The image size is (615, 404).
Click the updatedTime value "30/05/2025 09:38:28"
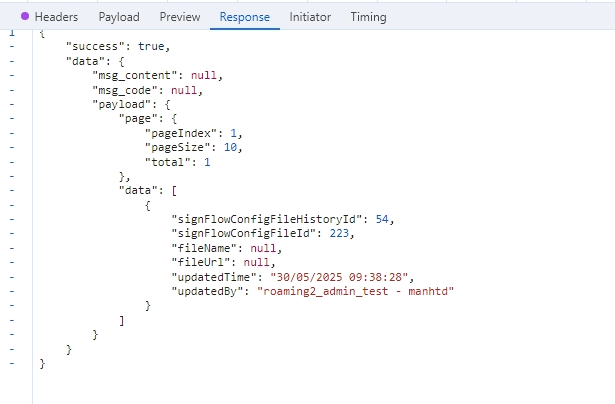coord(336,276)
